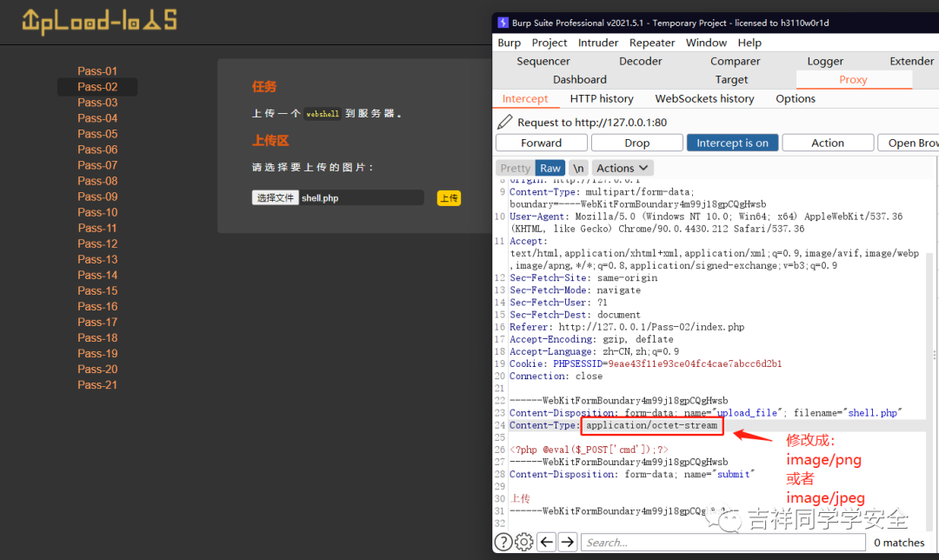Click the Burp Suite lightning logo icon
This screenshot has height=560, width=939.
click(503, 23)
